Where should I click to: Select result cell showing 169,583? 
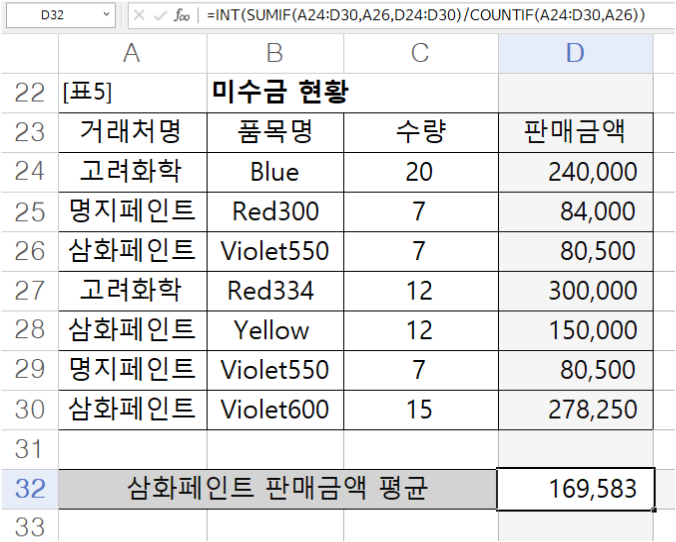[x=575, y=489]
